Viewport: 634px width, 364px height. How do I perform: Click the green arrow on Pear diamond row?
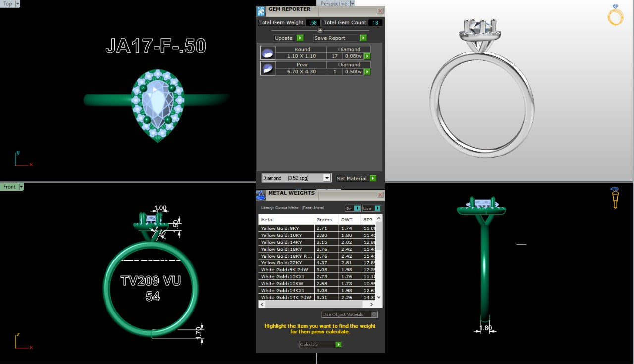pos(367,72)
